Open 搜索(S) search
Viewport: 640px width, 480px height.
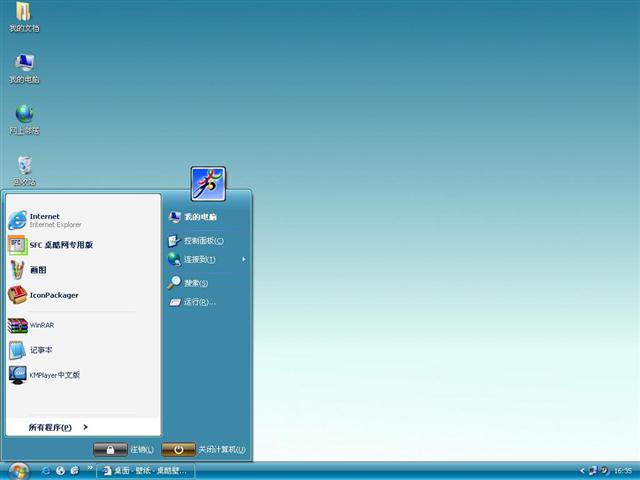[188, 283]
